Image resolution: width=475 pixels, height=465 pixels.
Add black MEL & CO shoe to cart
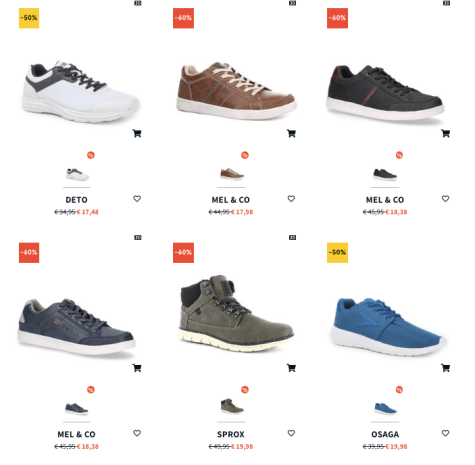pos(446,133)
